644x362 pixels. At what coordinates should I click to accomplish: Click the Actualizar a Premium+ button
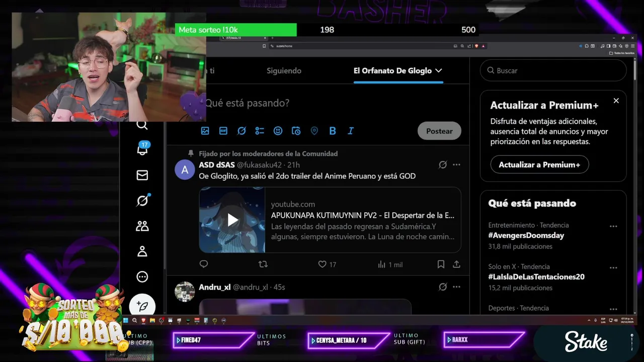[x=539, y=164]
